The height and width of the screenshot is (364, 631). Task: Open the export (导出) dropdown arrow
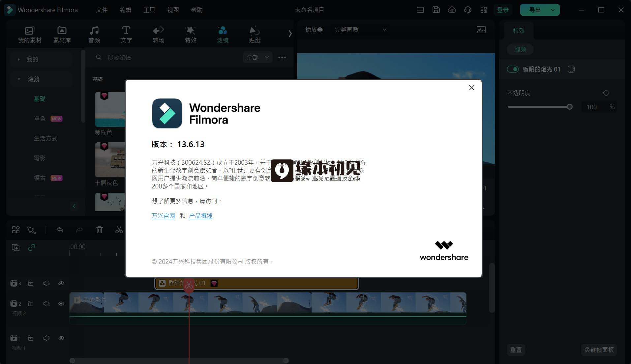pos(553,10)
